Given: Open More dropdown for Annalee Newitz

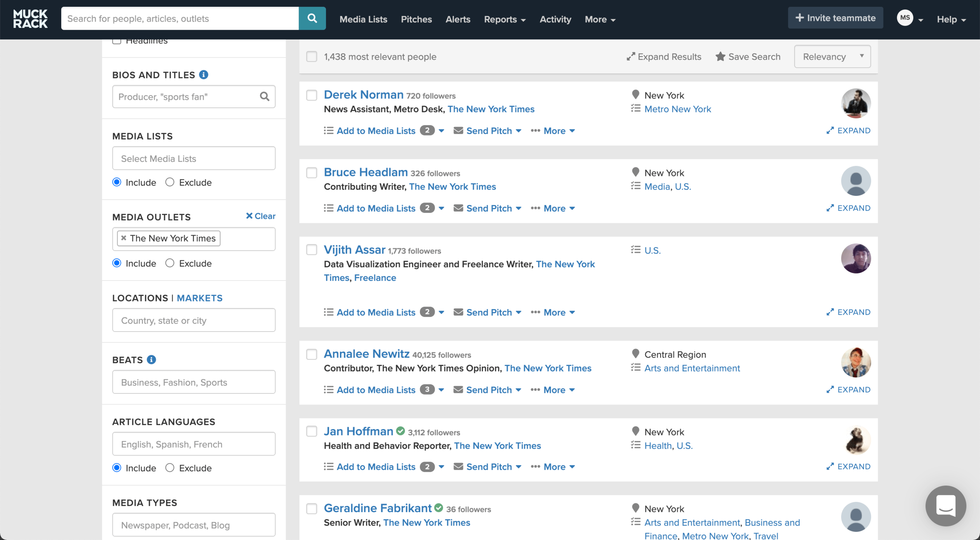Looking at the screenshot, I should [559, 390].
